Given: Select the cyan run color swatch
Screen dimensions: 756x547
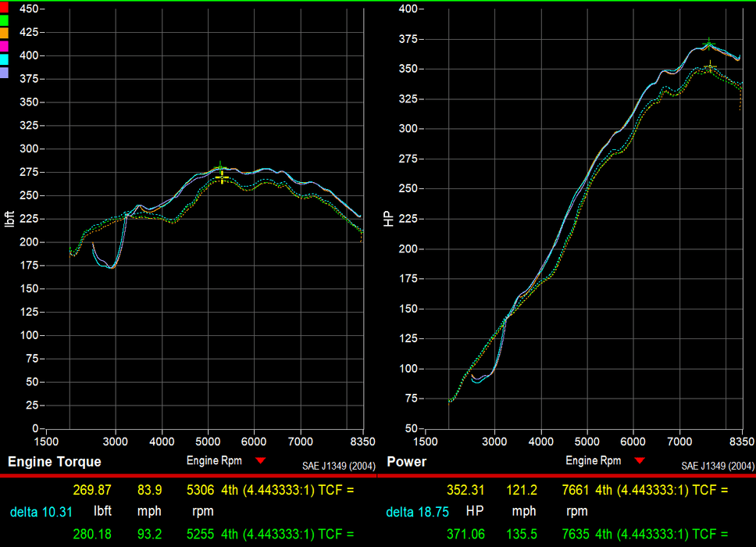Looking at the screenshot, I should (4, 59).
